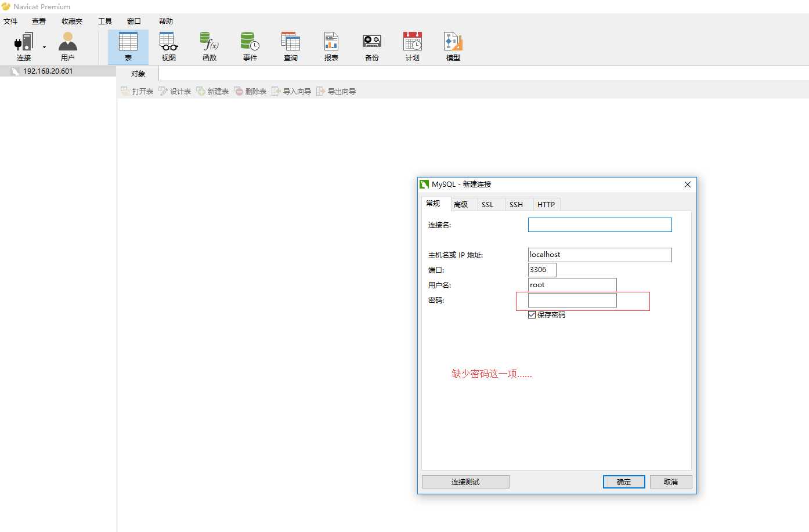Open the Query (查询) toolbar icon

[x=291, y=47]
